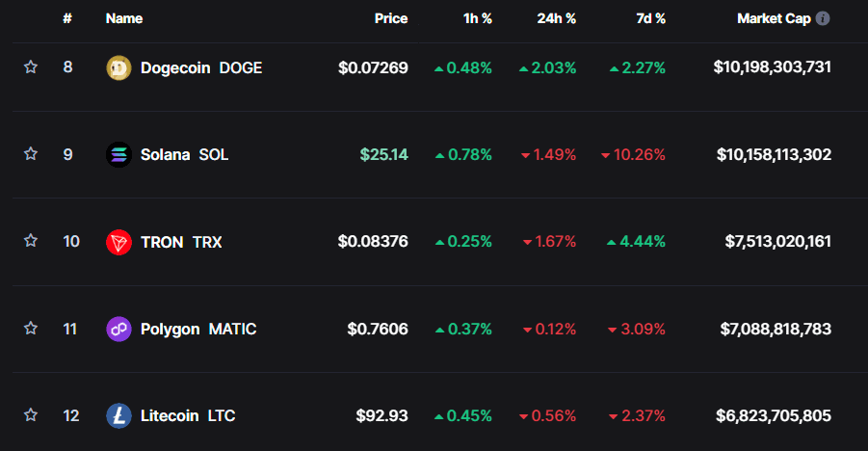Click Solana's $25.14 price

click(x=383, y=154)
